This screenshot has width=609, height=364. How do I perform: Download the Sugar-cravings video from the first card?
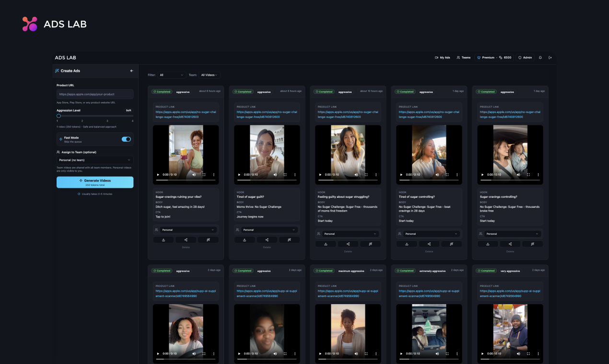click(x=164, y=239)
